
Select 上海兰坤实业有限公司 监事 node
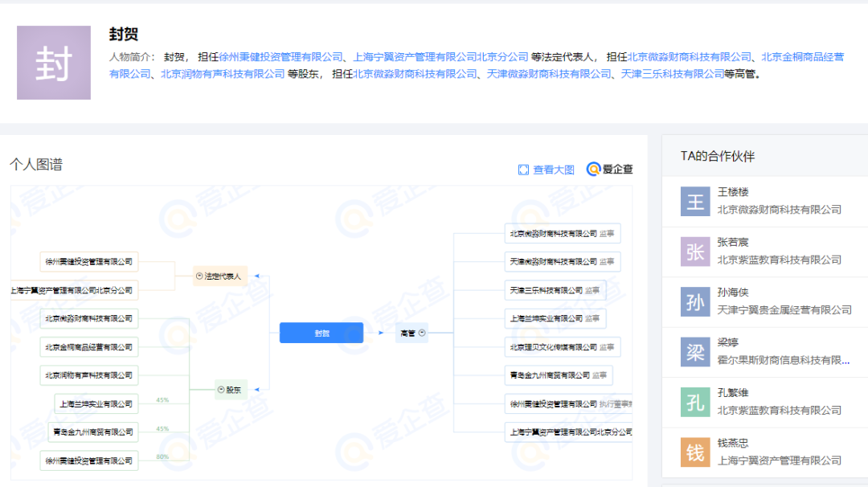tap(555, 319)
